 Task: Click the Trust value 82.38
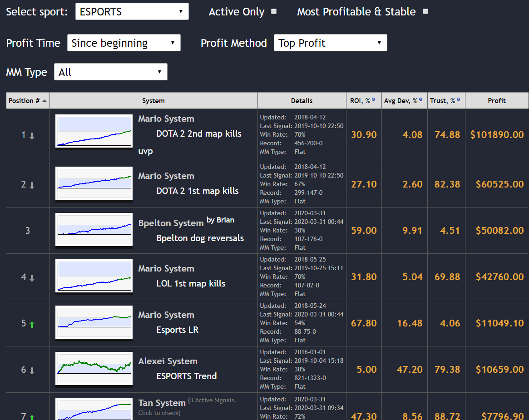tap(447, 184)
